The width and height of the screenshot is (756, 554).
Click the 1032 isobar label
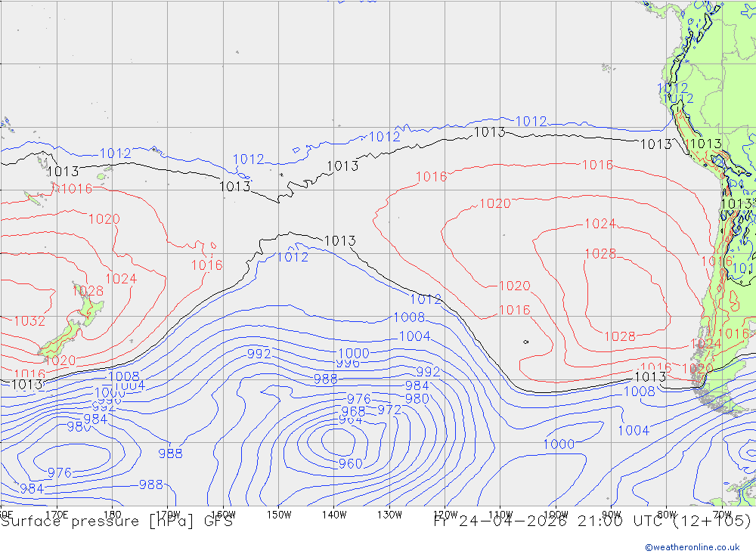point(30,321)
